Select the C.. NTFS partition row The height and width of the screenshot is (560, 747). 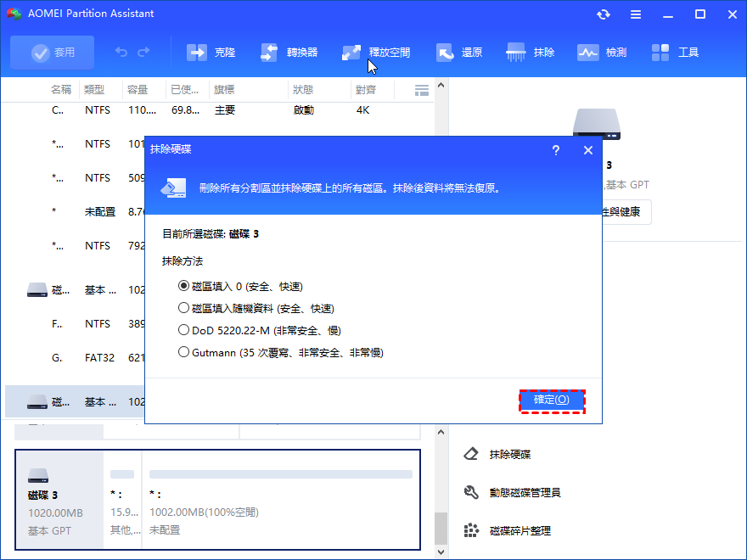[217, 110]
